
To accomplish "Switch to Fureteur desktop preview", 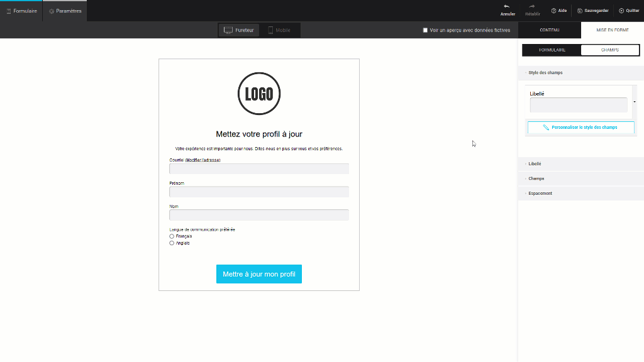I will 239,30.
